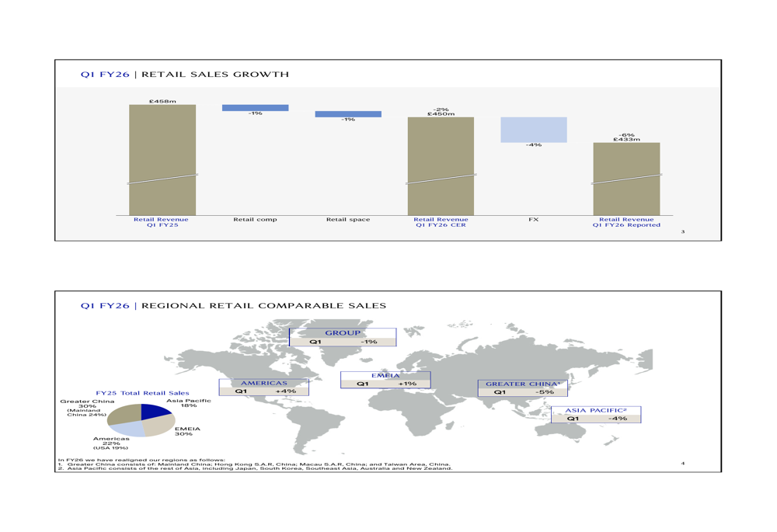Click the 'Retail Sales Growth' slide title

185,75
